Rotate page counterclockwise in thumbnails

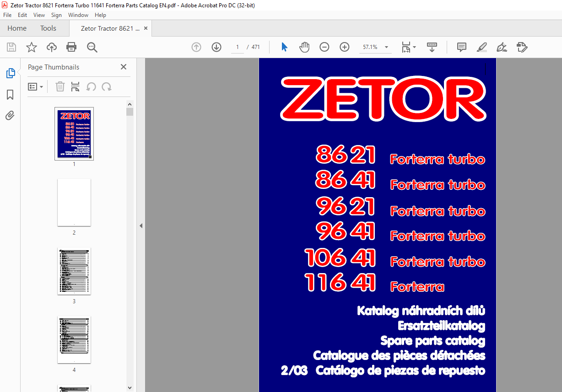coord(91,86)
